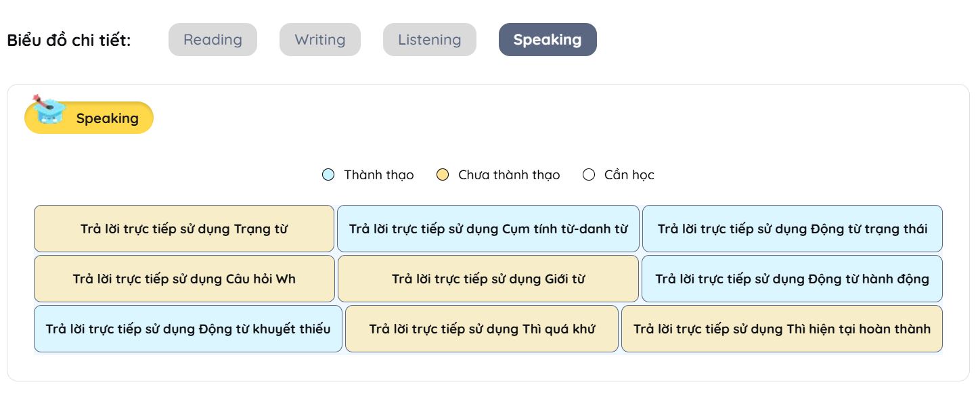Screen dimensions: 980x397
Task: Select the active Speaking tab
Action: tap(548, 40)
